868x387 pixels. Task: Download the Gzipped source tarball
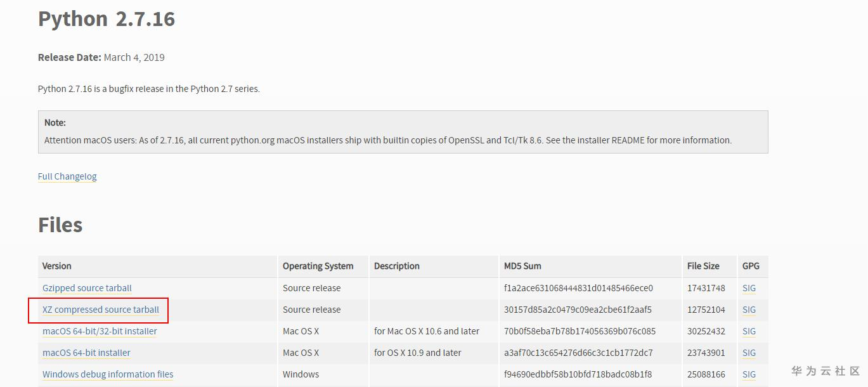click(87, 288)
